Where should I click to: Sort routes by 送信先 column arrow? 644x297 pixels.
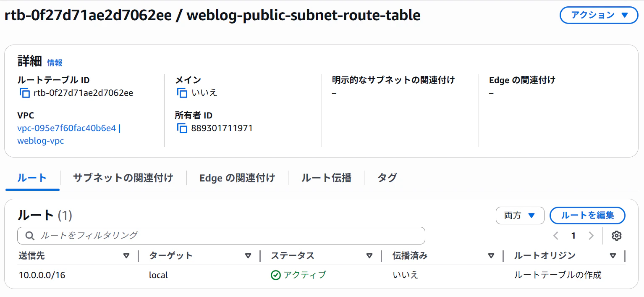pos(126,255)
